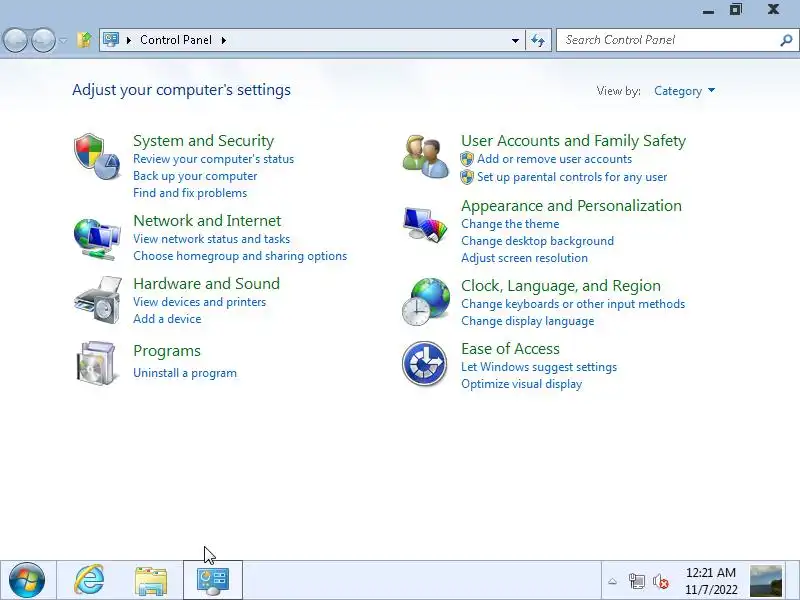
Task: Click Uninstall a program
Action: (x=185, y=373)
